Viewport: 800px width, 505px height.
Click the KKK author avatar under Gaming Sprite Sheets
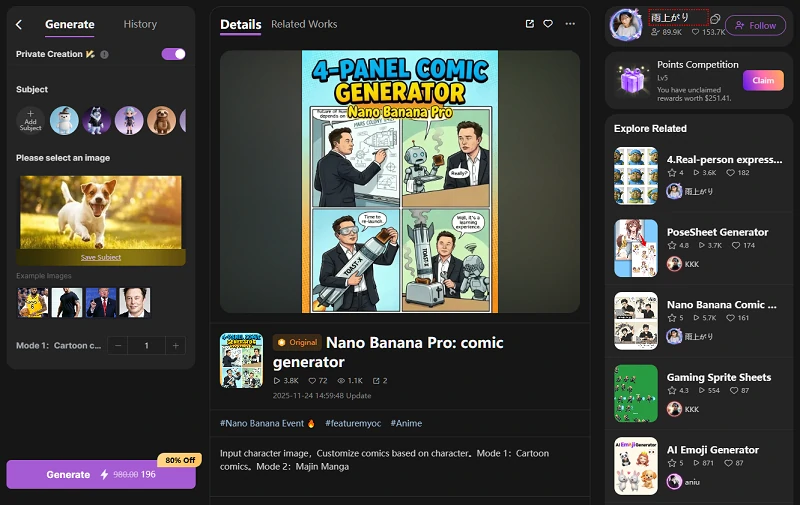coord(674,409)
